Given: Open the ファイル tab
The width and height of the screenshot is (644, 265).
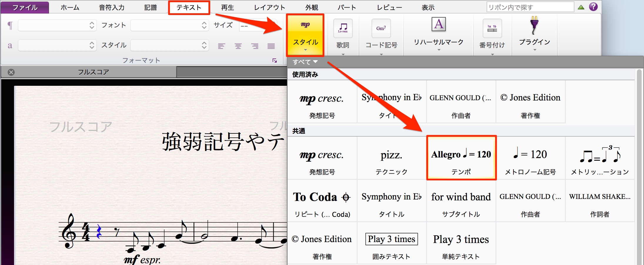Looking at the screenshot, I should [x=25, y=7].
